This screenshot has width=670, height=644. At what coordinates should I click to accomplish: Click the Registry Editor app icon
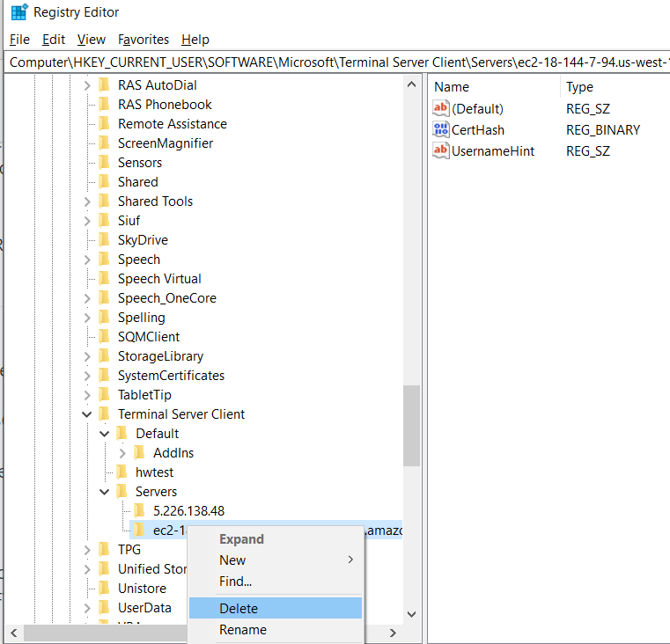(x=19, y=12)
